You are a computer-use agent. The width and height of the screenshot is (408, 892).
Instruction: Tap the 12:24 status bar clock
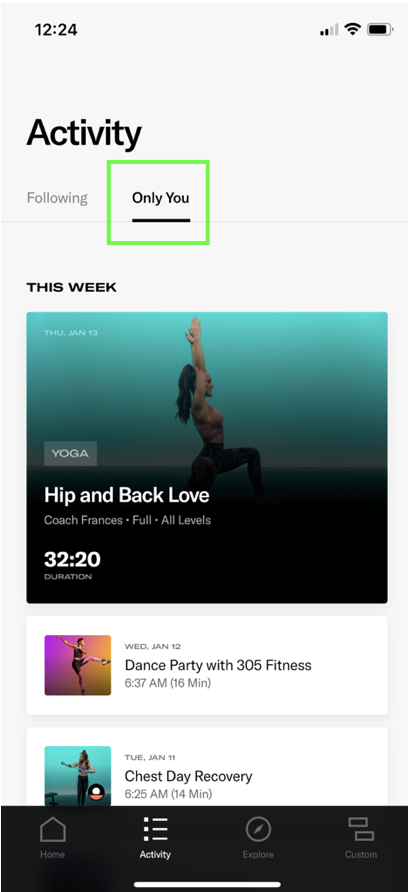[56, 30]
